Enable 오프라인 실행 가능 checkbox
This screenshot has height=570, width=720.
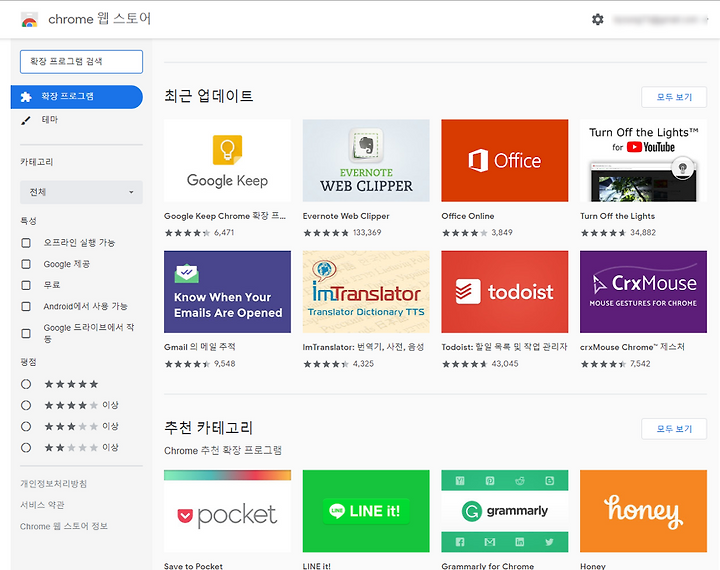coord(26,243)
